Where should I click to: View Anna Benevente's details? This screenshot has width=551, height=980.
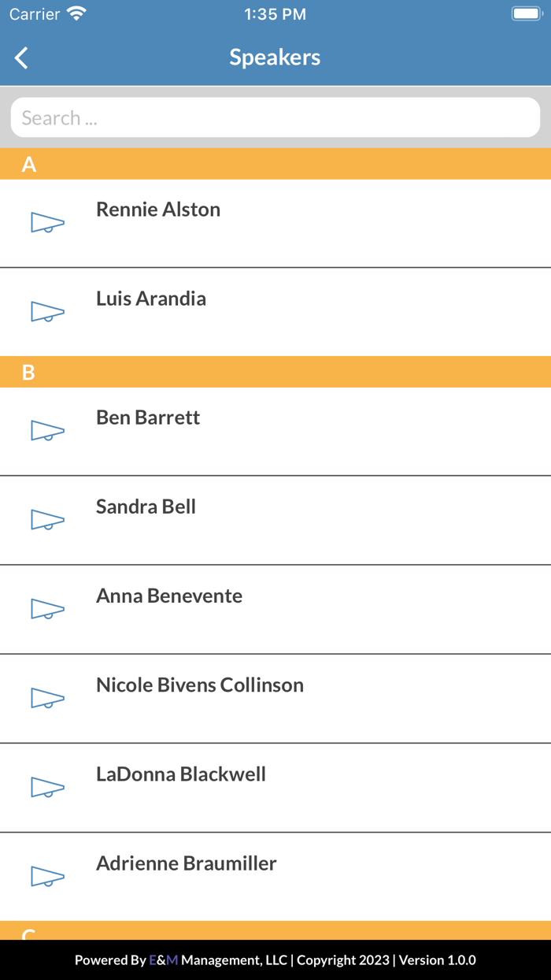[169, 596]
